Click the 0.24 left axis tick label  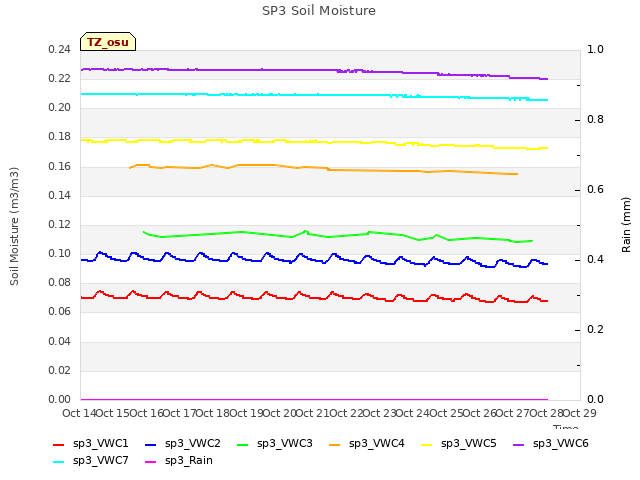tap(59, 50)
